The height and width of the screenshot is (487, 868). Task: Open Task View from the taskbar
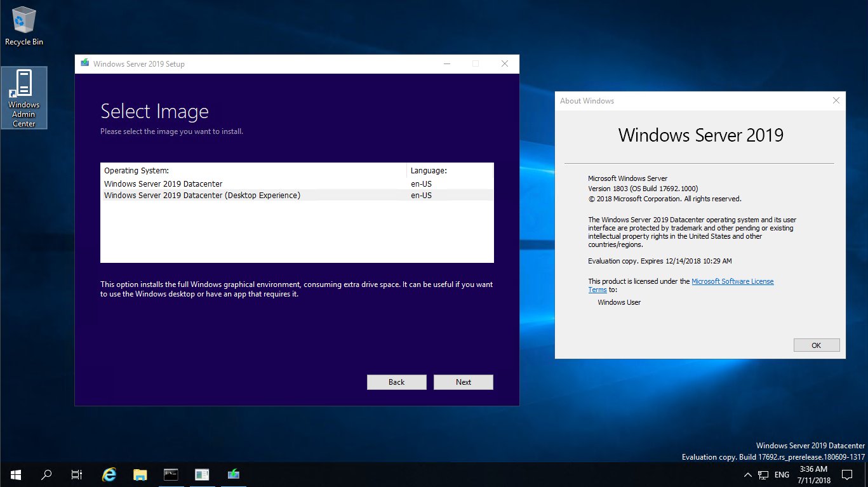click(x=76, y=474)
